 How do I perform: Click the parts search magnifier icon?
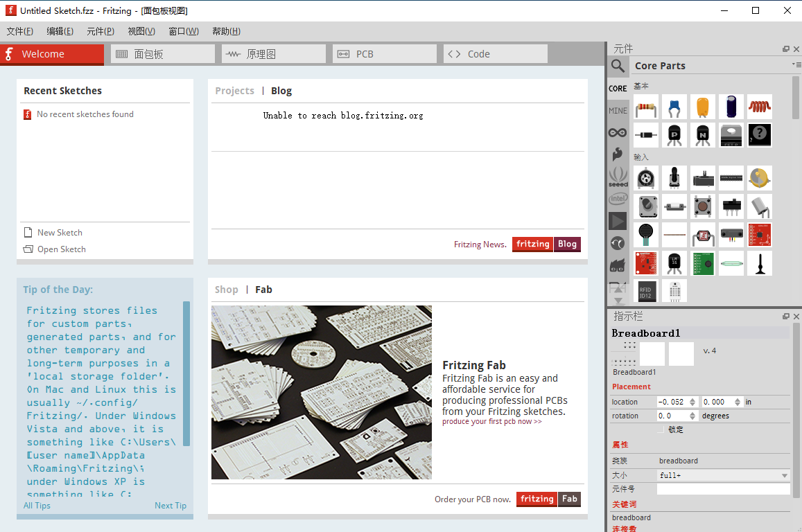[618, 66]
